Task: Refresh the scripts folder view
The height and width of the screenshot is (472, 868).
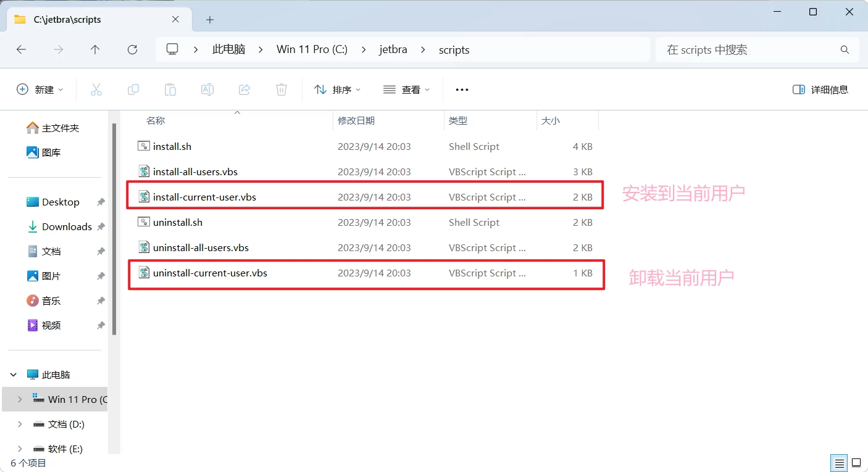Action: coord(132,50)
